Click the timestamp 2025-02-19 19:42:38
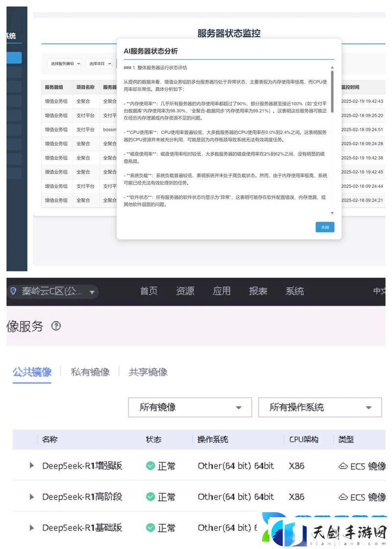The width and height of the screenshot is (392, 549). (x=362, y=158)
